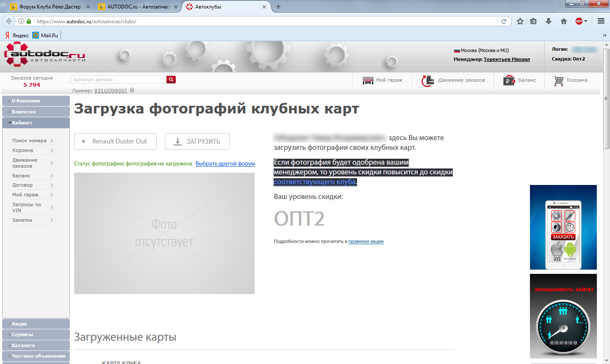The height and width of the screenshot is (364, 610).
Task: Open the Adblock Plus extension icon
Action: [x=579, y=21]
